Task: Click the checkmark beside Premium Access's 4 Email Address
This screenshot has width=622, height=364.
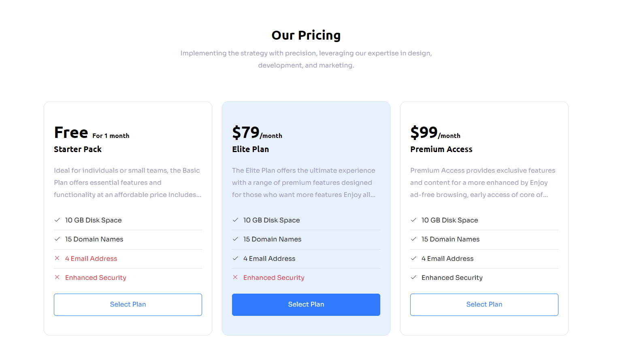Action: click(413, 258)
